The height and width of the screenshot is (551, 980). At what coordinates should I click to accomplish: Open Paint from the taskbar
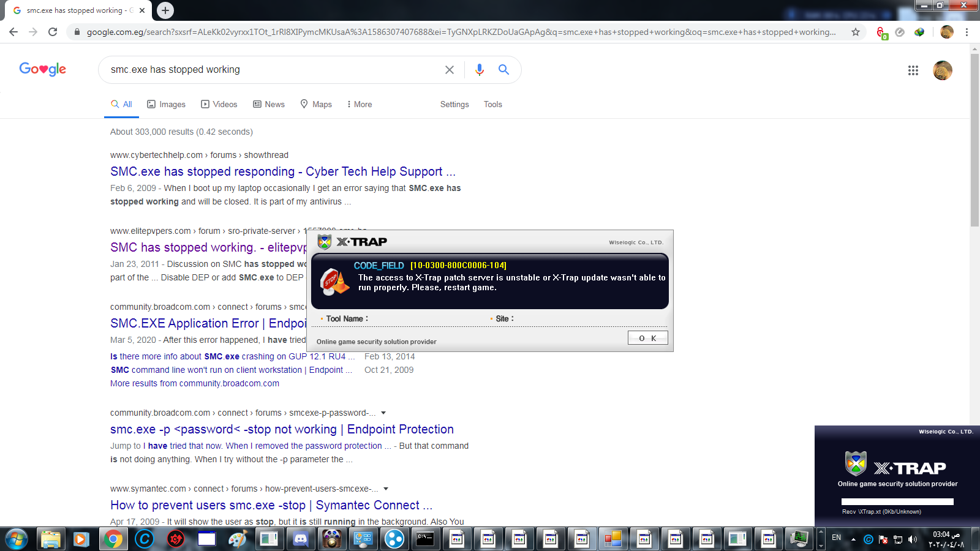[x=238, y=539]
